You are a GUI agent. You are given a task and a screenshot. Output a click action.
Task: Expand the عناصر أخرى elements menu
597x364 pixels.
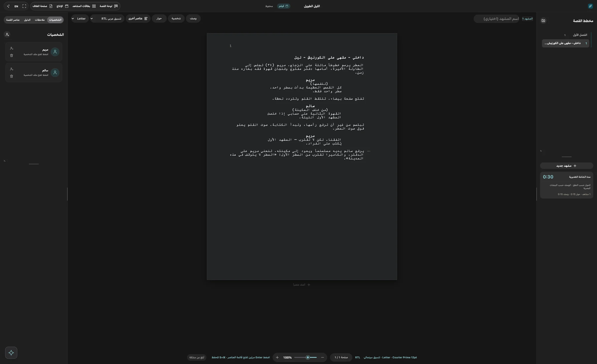[x=138, y=19]
